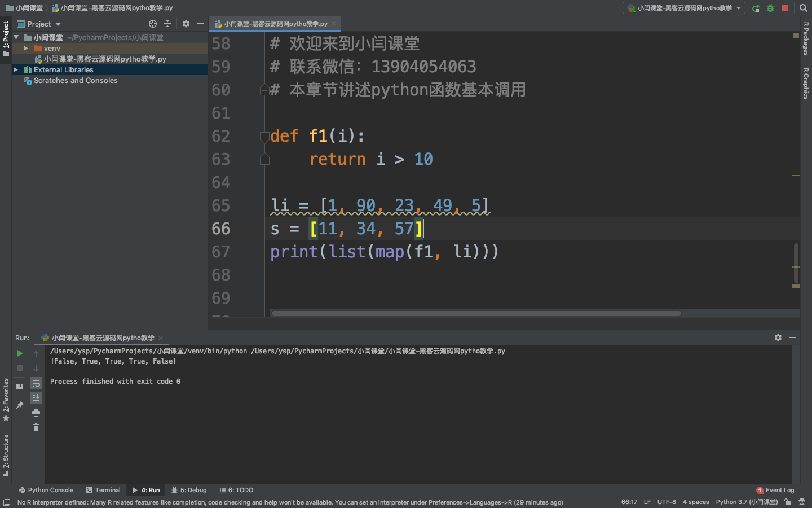The width and height of the screenshot is (812, 508).
Task: Open the Terminal tool window tab
Action: click(x=103, y=490)
